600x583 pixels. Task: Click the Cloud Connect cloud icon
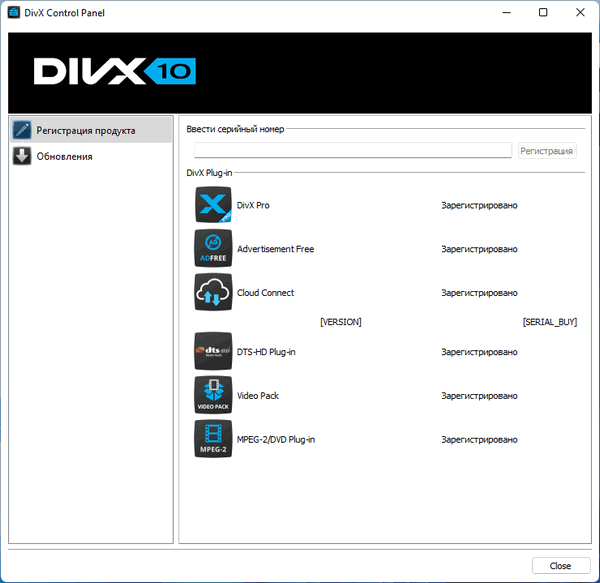[213, 292]
